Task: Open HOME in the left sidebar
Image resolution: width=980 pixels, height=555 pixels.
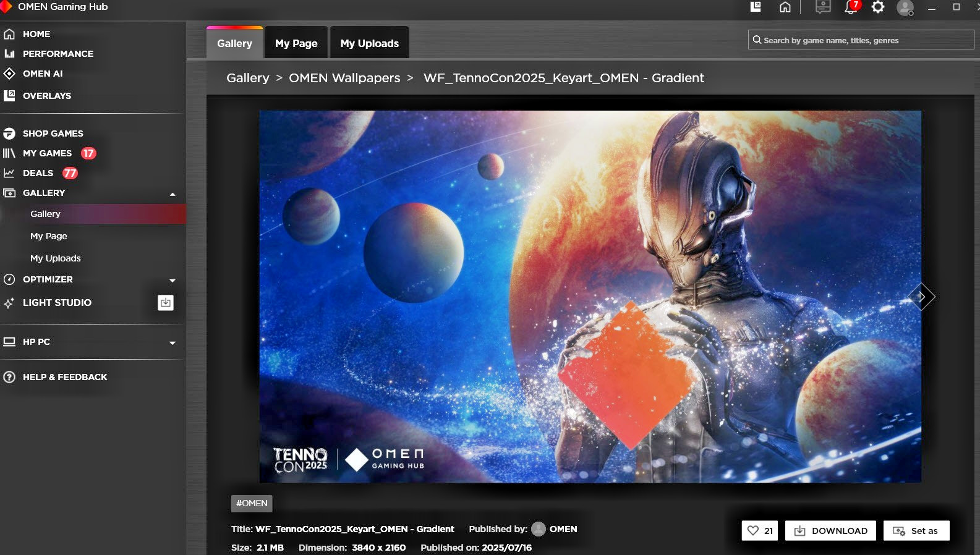Action: [36, 34]
